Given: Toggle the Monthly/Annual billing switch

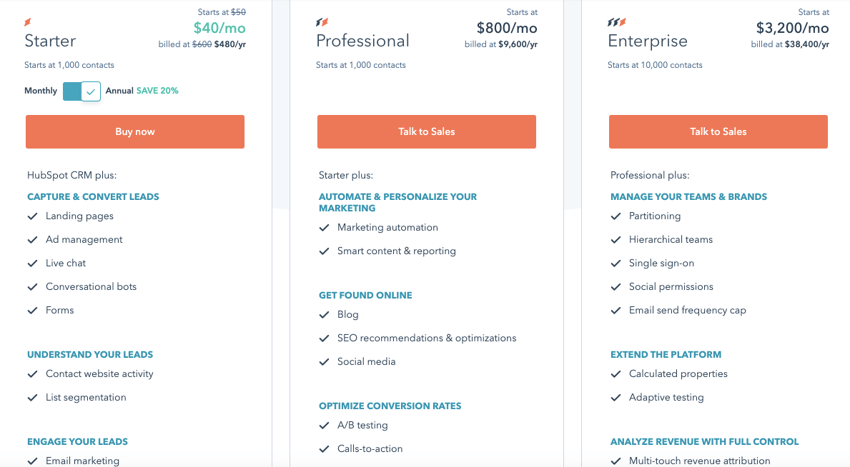Looking at the screenshot, I should pos(81,91).
